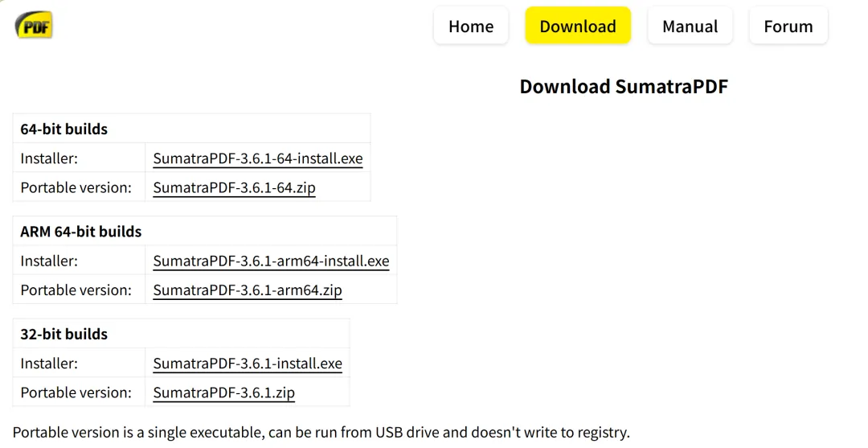This screenshot has width=868, height=448.
Task: Download SumatraPDF-3.6.1-arm64.zip portable version
Action: (248, 290)
